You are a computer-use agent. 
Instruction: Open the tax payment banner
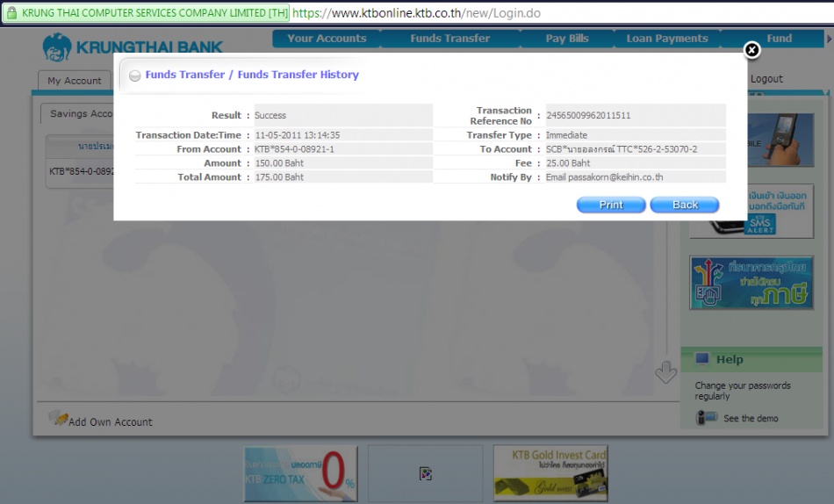click(x=751, y=283)
